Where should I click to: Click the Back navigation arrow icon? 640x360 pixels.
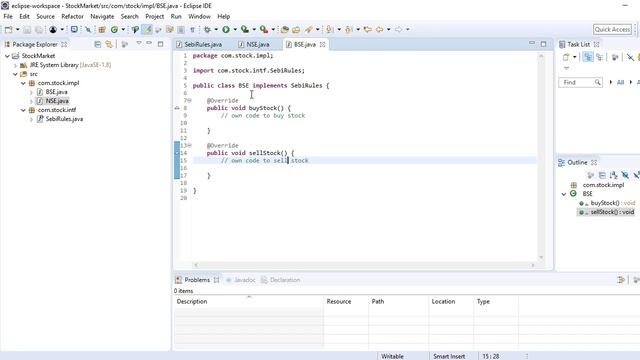coord(379,29)
